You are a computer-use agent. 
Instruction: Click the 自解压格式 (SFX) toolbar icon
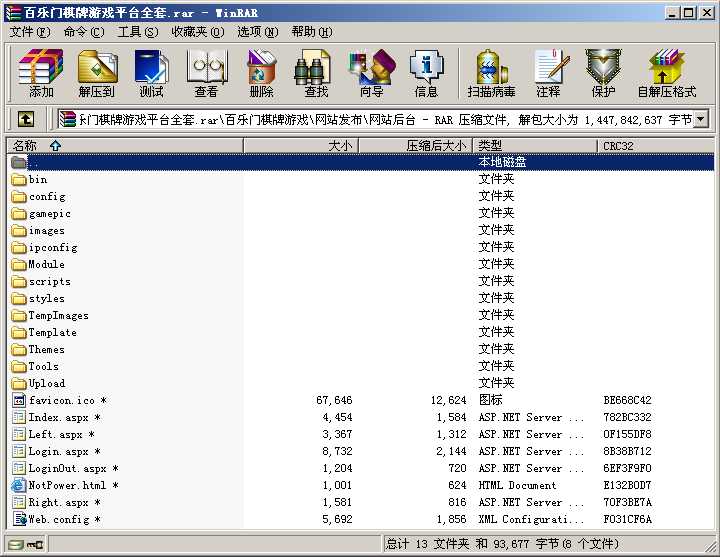[667, 73]
